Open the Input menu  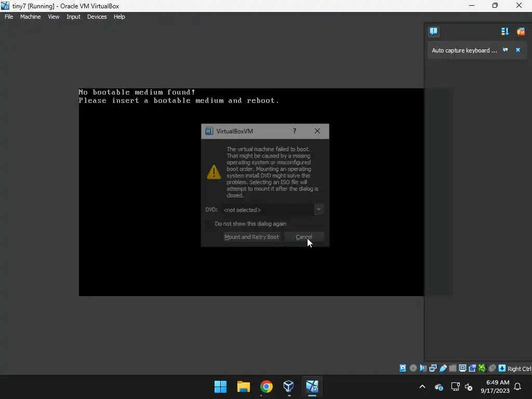click(x=73, y=17)
